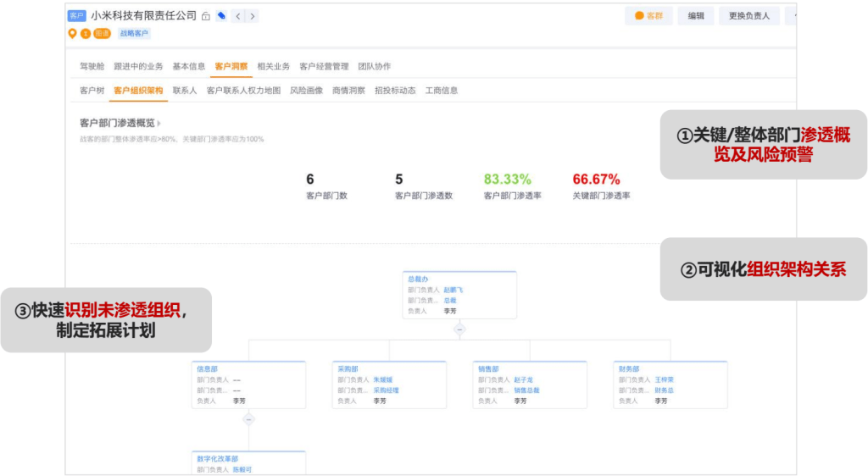
Task: Expand the 客户部门渗透概览 section arrow
Action: pos(159,124)
